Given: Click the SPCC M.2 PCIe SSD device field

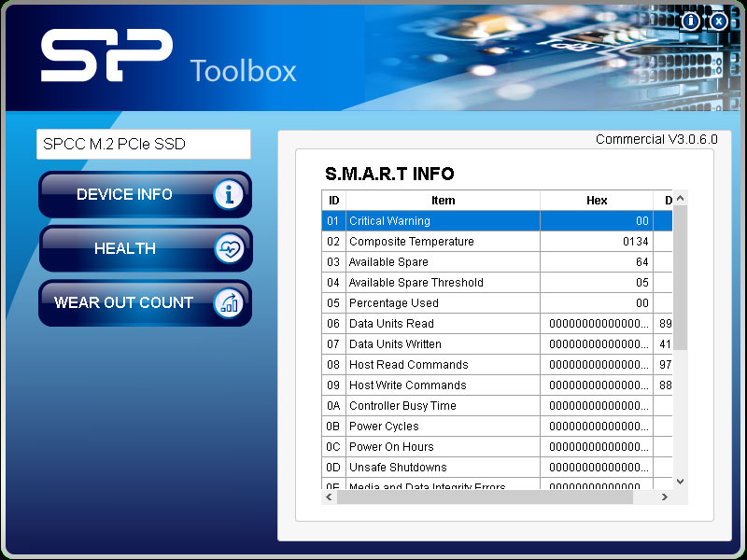Looking at the screenshot, I should coord(144,144).
